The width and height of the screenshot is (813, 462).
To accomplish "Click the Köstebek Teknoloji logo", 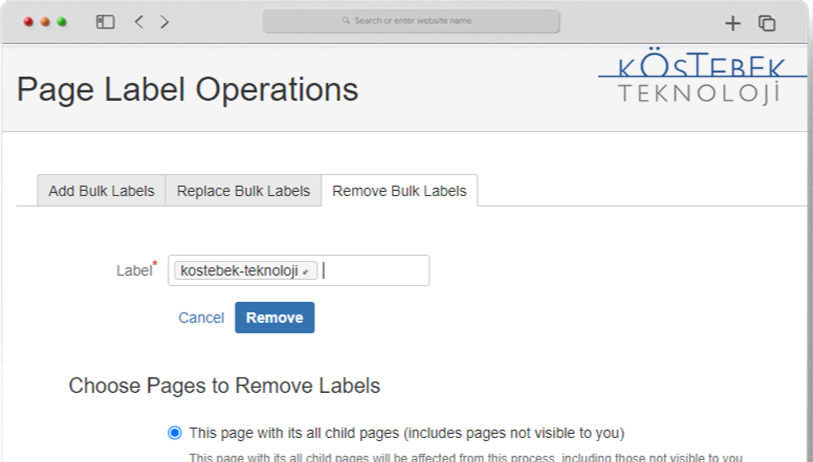I will [701, 80].
